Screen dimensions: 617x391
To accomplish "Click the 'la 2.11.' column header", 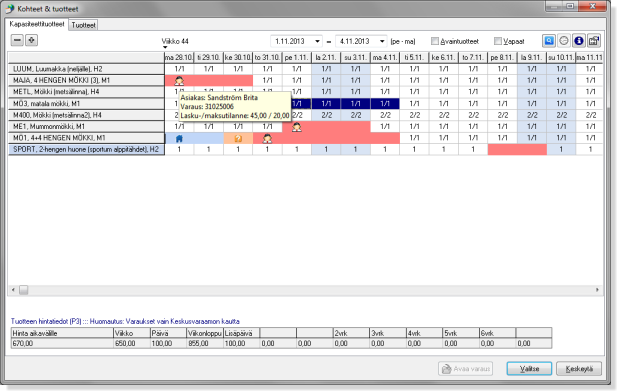I will click(x=326, y=57).
